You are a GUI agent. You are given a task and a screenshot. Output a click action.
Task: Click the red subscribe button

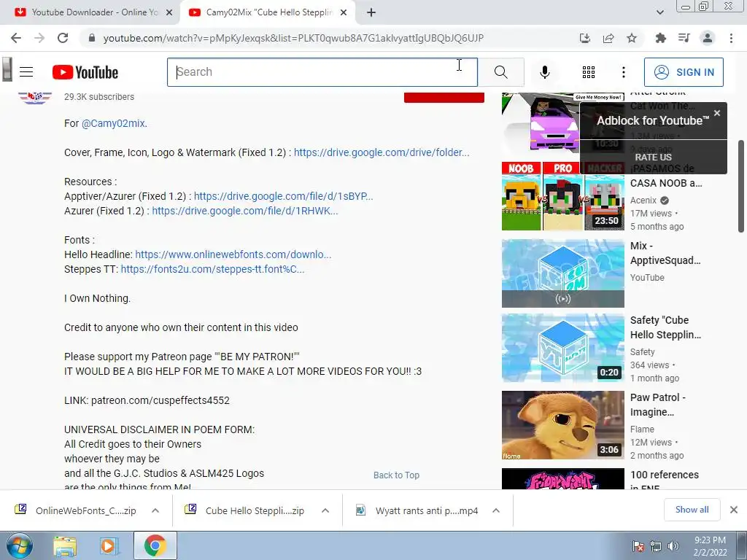(444, 97)
